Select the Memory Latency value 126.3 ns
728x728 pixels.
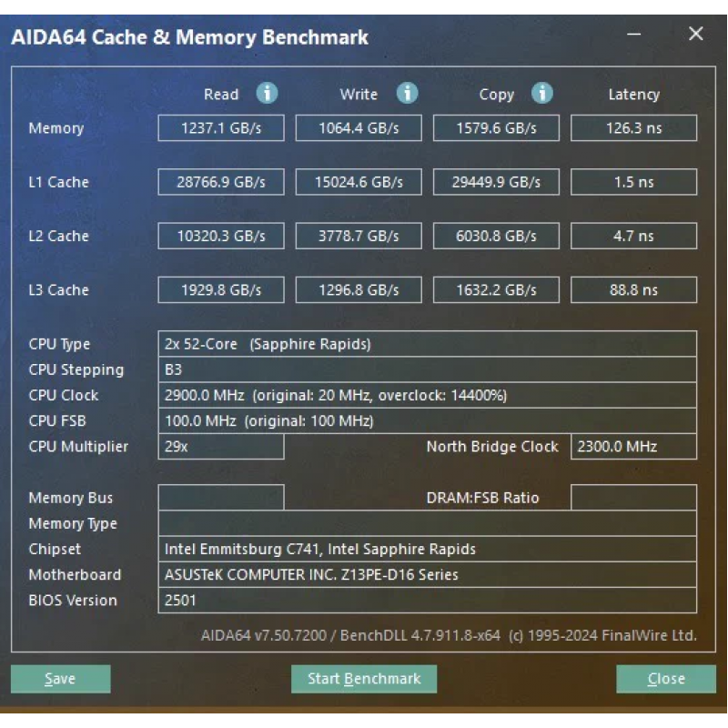[633, 128]
